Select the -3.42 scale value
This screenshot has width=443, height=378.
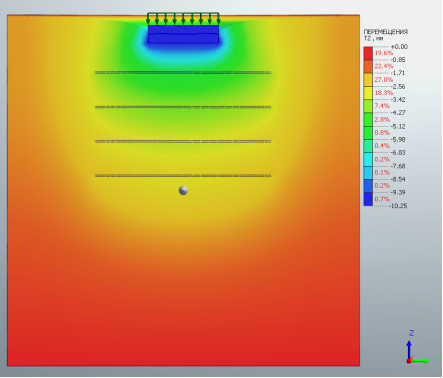pos(398,99)
